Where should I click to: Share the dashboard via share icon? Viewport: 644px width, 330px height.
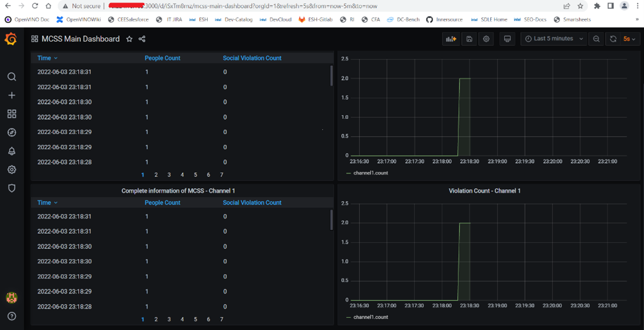[142, 39]
